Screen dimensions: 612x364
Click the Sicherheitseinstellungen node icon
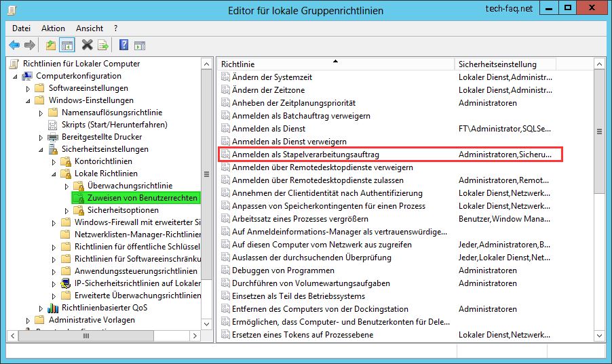tap(53, 149)
